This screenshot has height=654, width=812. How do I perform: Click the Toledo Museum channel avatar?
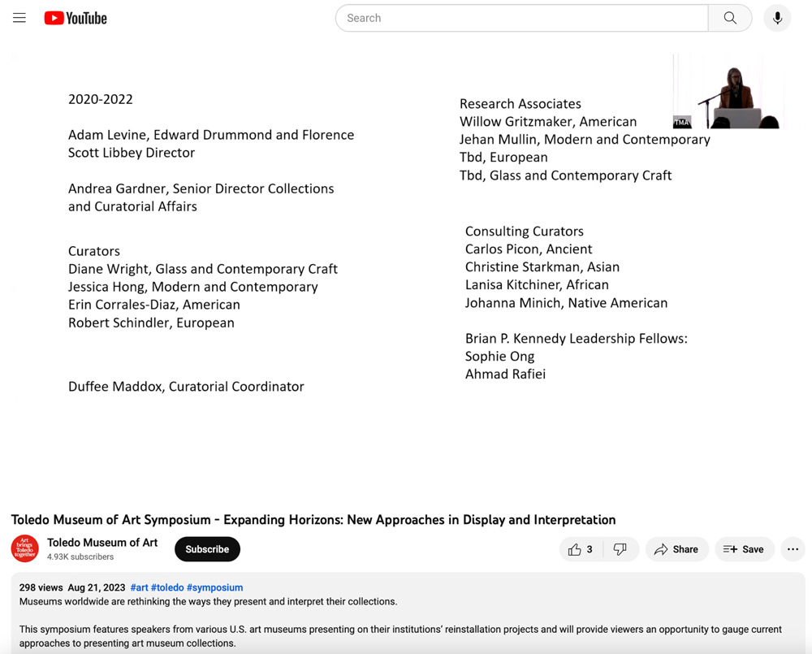pyautogui.click(x=25, y=548)
